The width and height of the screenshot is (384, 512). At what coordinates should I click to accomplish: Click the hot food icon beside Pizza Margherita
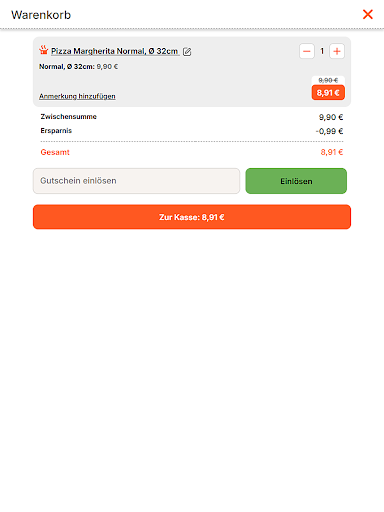coord(44,50)
